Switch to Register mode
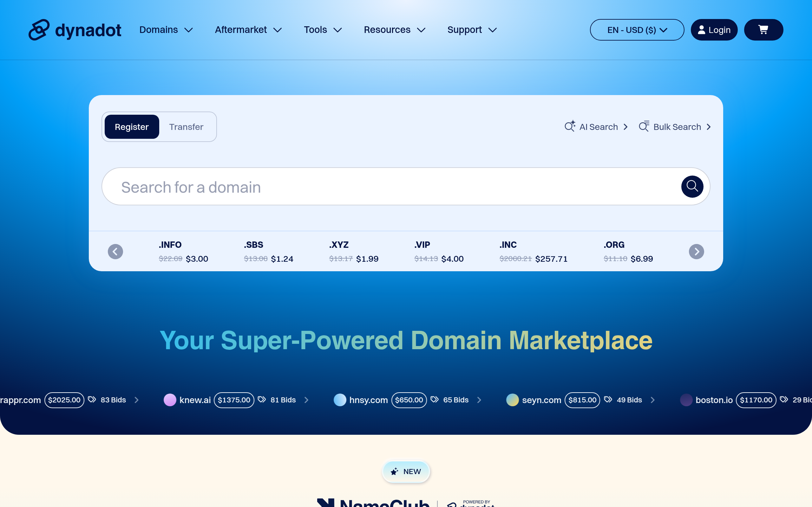Image resolution: width=812 pixels, height=507 pixels. tap(132, 127)
